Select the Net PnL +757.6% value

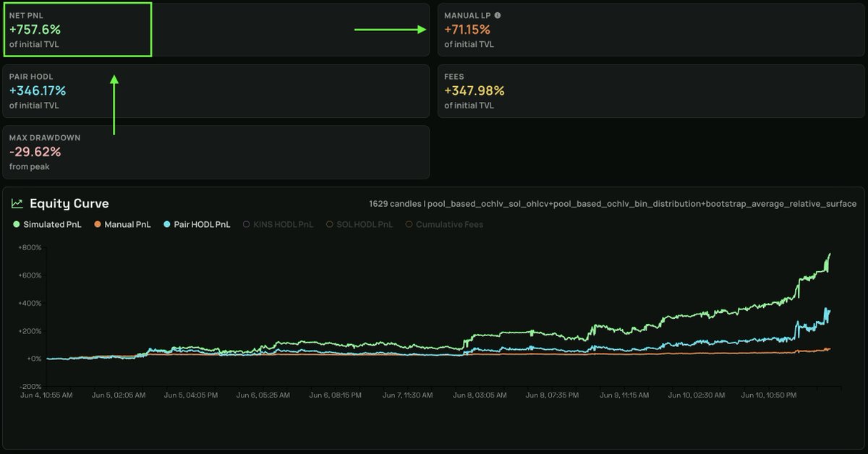tap(35, 30)
